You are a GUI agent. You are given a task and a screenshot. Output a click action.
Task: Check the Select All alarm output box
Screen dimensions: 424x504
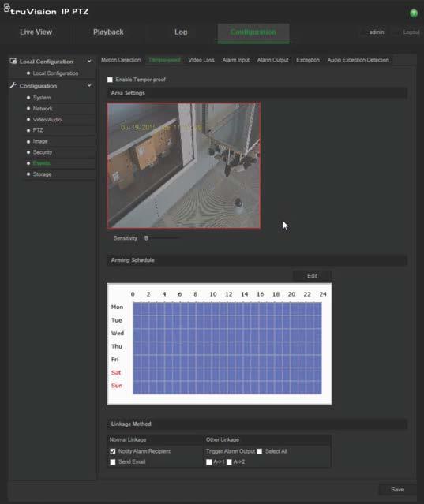point(259,451)
